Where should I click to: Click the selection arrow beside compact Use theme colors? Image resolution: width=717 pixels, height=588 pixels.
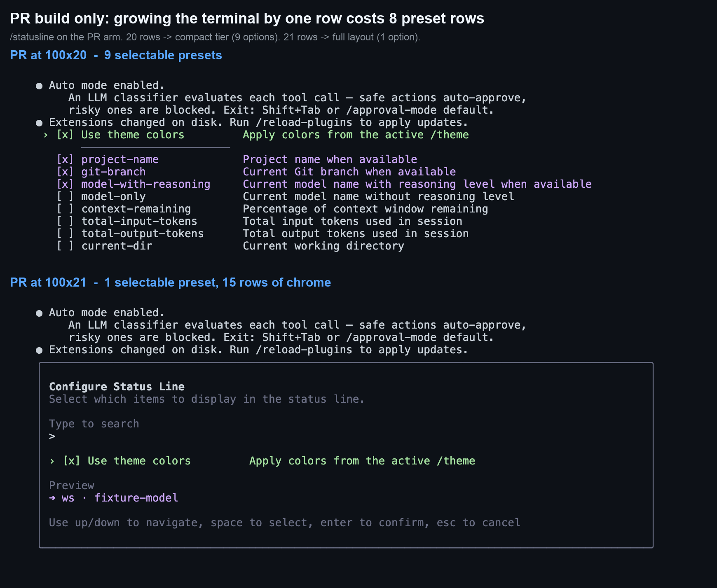coord(46,135)
